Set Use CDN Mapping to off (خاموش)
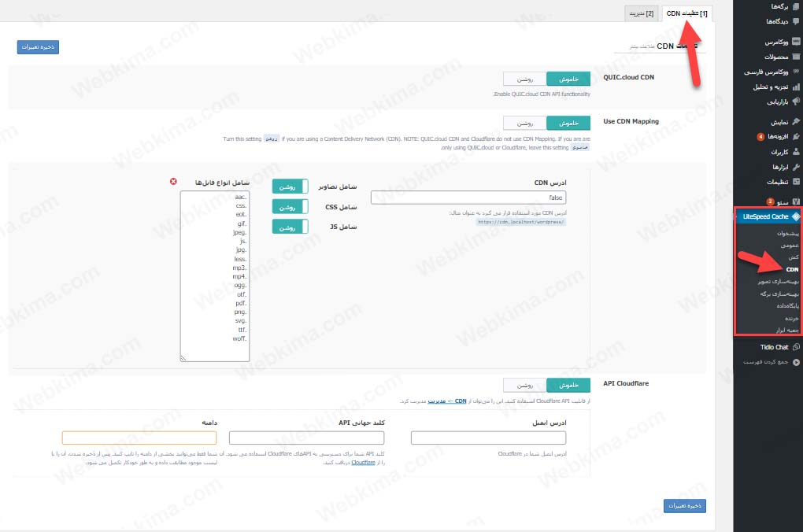The height and width of the screenshot is (532, 803). [568, 123]
